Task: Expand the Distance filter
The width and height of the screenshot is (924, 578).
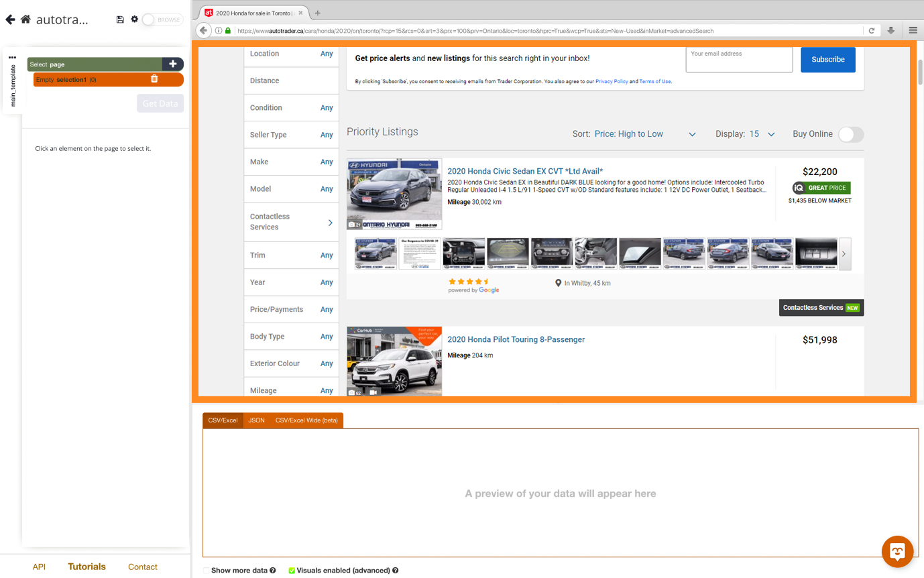Action: tap(291, 80)
